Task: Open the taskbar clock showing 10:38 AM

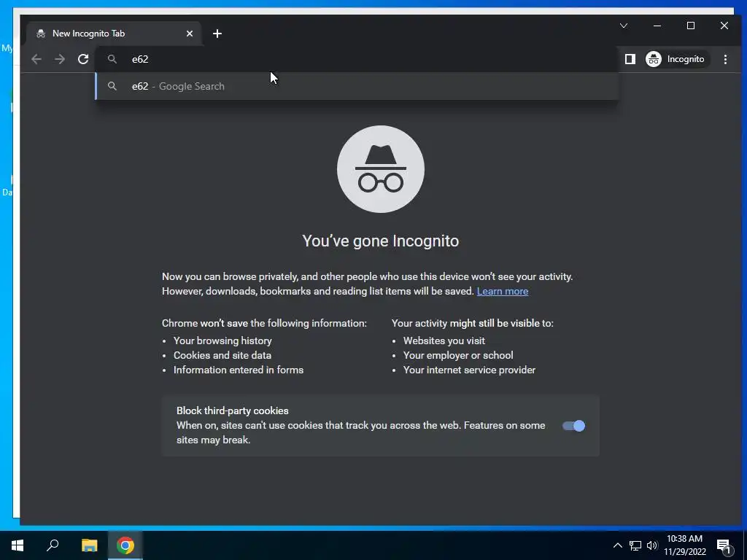Action: click(x=684, y=545)
